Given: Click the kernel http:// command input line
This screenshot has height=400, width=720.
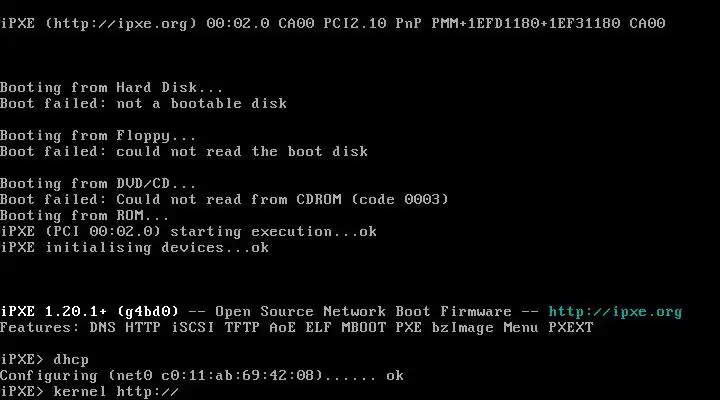Looking at the screenshot, I should (x=89, y=392).
